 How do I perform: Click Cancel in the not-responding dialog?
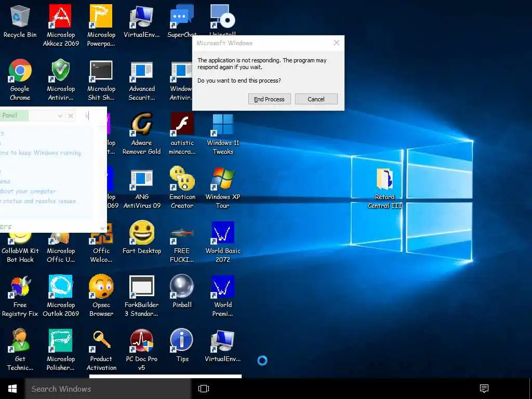coord(316,99)
